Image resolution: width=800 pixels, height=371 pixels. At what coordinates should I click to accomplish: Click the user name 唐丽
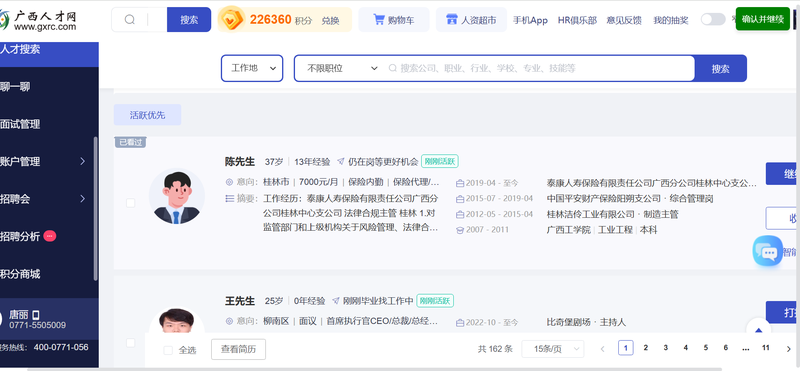[x=18, y=315]
